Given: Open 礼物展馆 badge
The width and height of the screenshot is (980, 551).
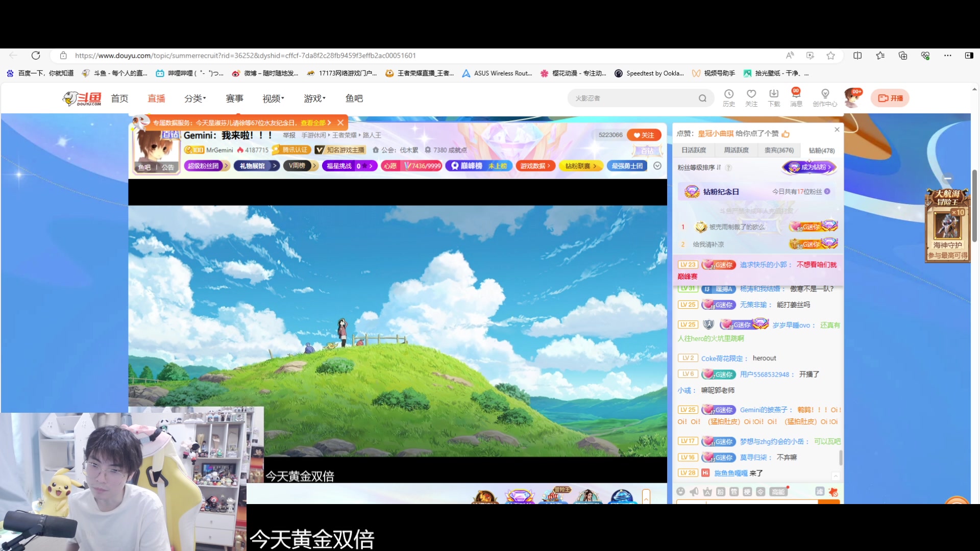Looking at the screenshot, I should tap(256, 166).
